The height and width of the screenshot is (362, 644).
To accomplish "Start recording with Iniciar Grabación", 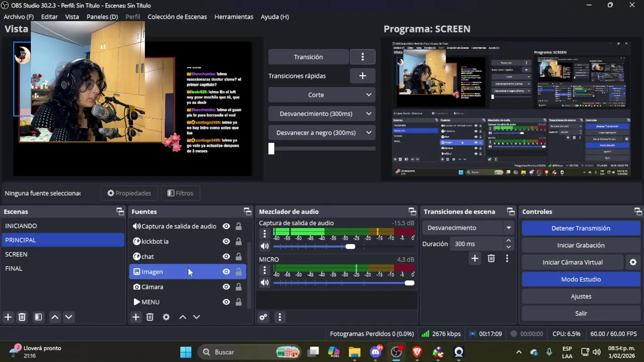I will (581, 245).
